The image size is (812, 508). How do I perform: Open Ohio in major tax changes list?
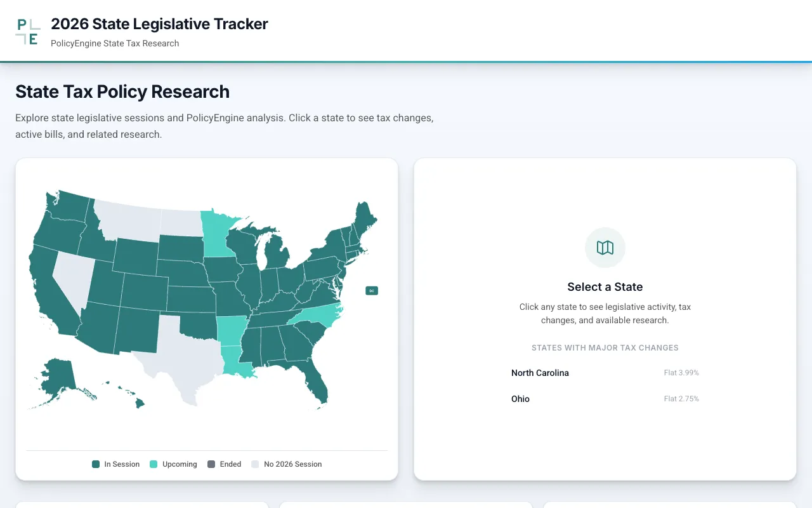[x=520, y=399]
